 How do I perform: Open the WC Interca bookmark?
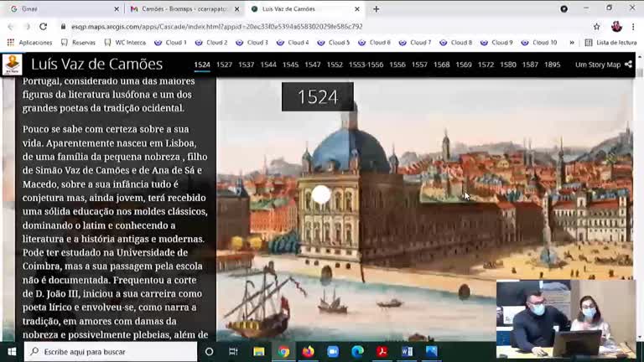click(x=125, y=42)
